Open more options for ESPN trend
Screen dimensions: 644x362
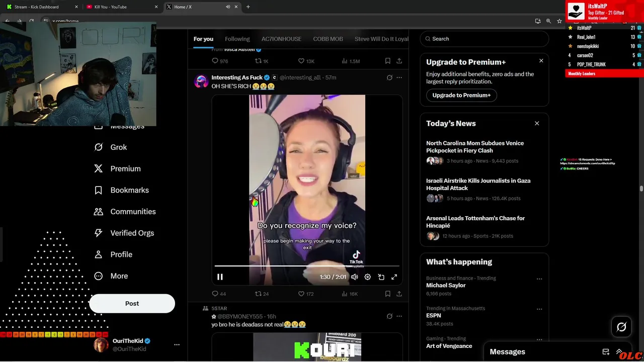tap(539, 309)
